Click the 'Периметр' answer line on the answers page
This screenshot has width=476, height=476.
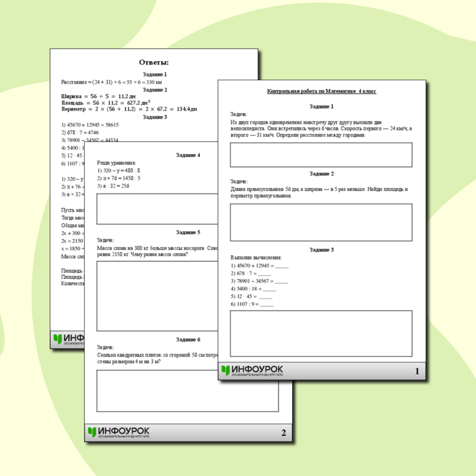click(129, 109)
